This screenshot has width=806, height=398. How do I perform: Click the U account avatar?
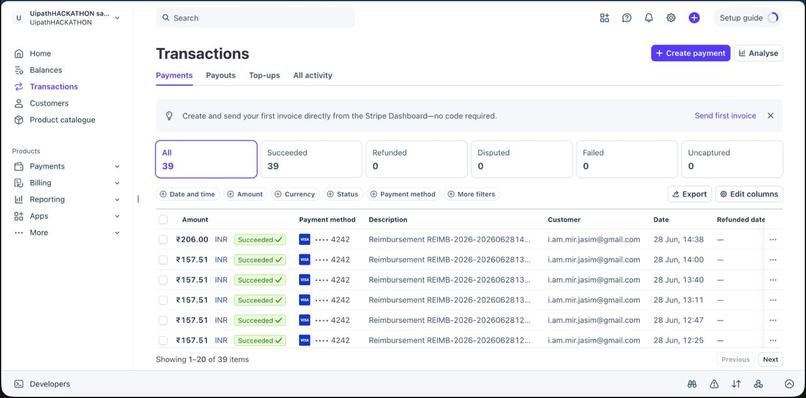[x=19, y=18]
